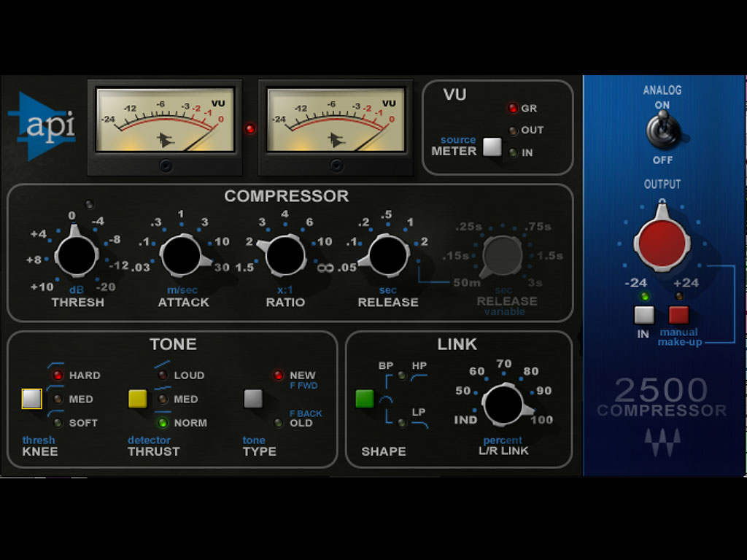Click the Release sec knob
747x560 pixels.
(388, 255)
